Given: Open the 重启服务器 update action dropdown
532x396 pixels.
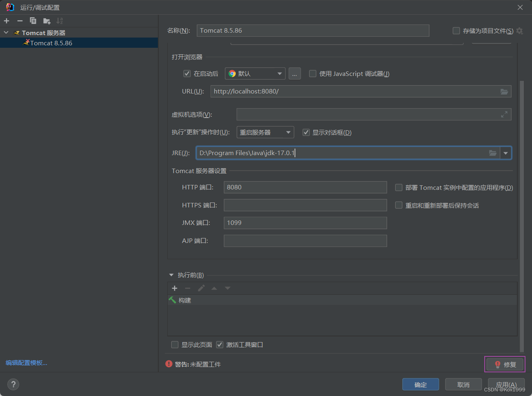Looking at the screenshot, I should (x=265, y=132).
